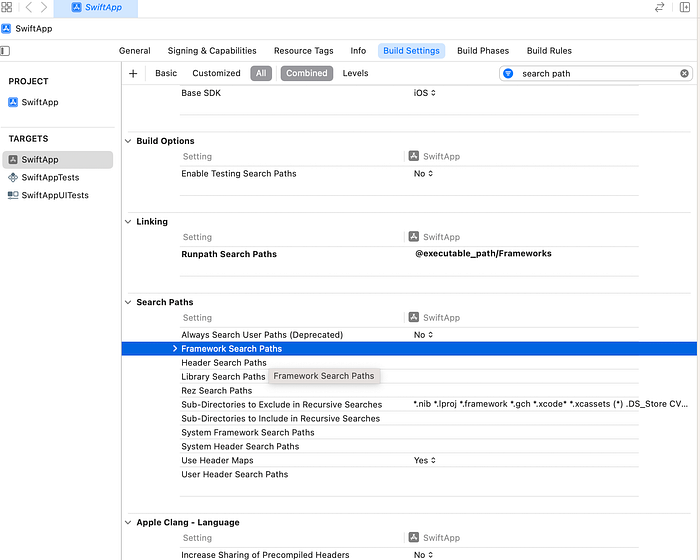Select the SwiftAppUITests target
Screen dimensions: 700x560
pyautogui.click(x=48, y=196)
